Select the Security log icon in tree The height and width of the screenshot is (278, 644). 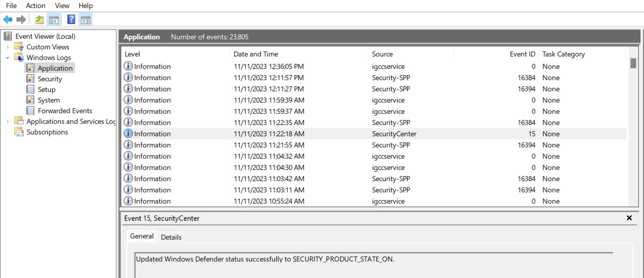[30, 79]
